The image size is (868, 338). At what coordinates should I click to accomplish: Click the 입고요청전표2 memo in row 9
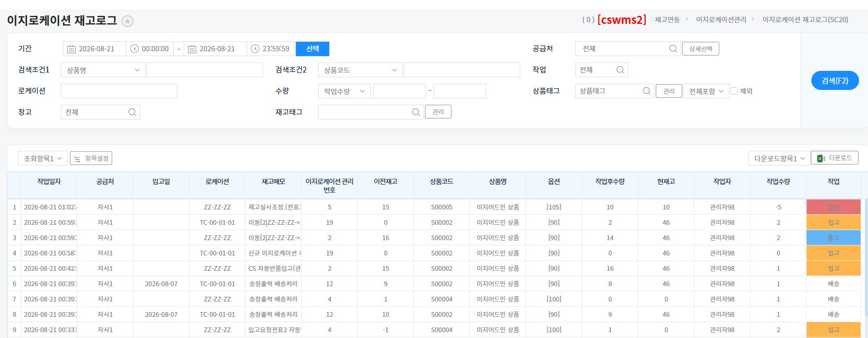click(x=274, y=330)
